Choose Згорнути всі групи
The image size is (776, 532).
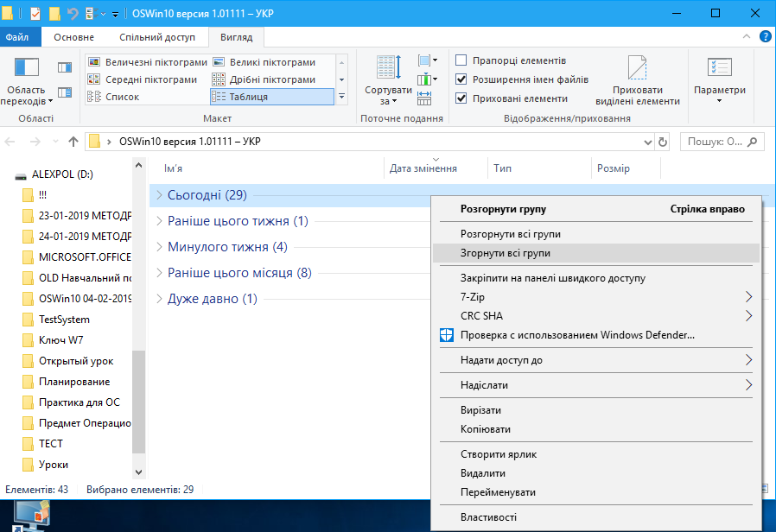tap(596, 253)
